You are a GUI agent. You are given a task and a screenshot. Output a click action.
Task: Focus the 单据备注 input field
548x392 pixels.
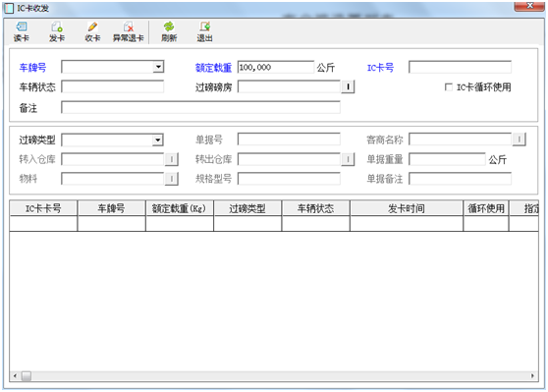tap(460, 179)
